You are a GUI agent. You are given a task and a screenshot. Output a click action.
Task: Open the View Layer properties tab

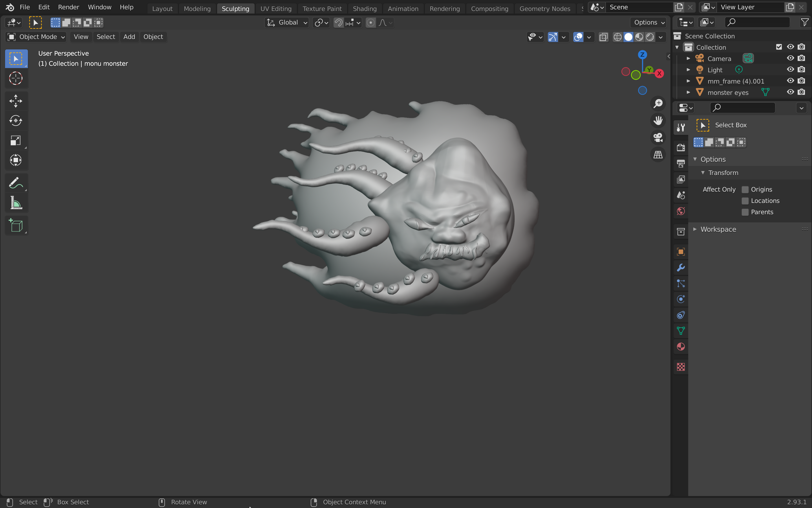click(681, 179)
